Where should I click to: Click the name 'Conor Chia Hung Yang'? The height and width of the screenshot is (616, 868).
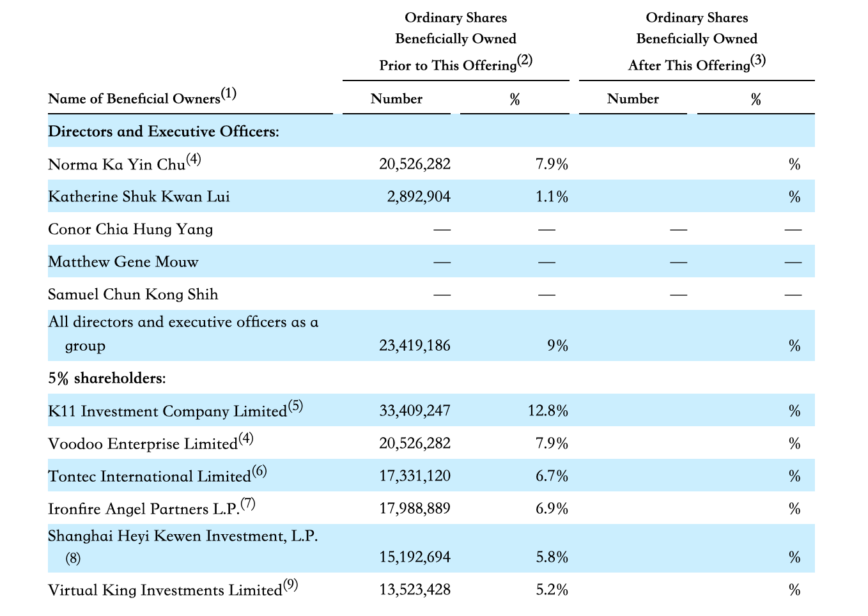130,229
